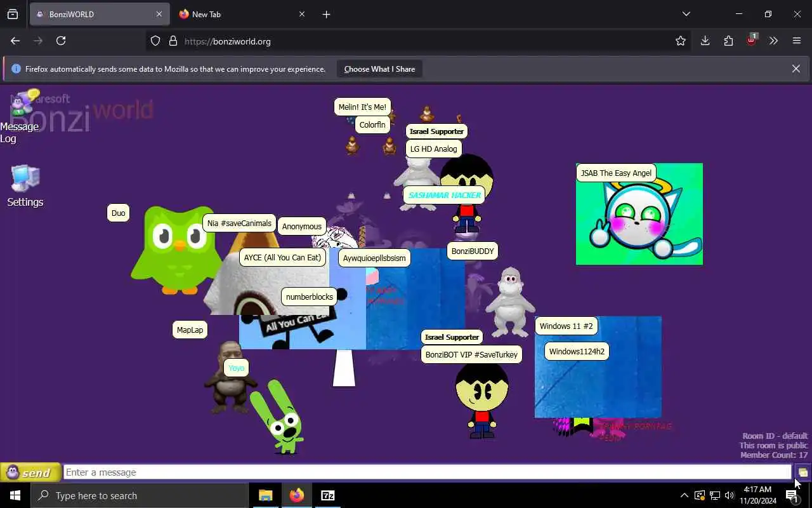Open the Windows notification center
The width and height of the screenshot is (812, 508).
click(793, 496)
